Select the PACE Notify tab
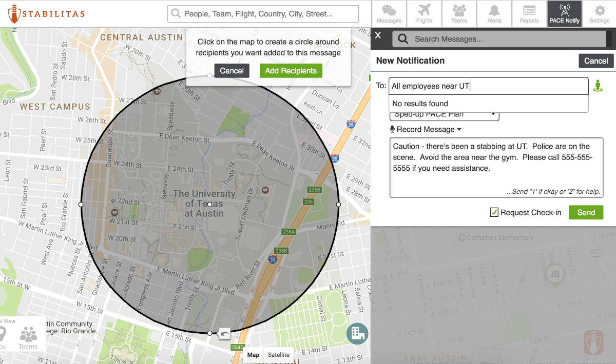 pyautogui.click(x=564, y=14)
